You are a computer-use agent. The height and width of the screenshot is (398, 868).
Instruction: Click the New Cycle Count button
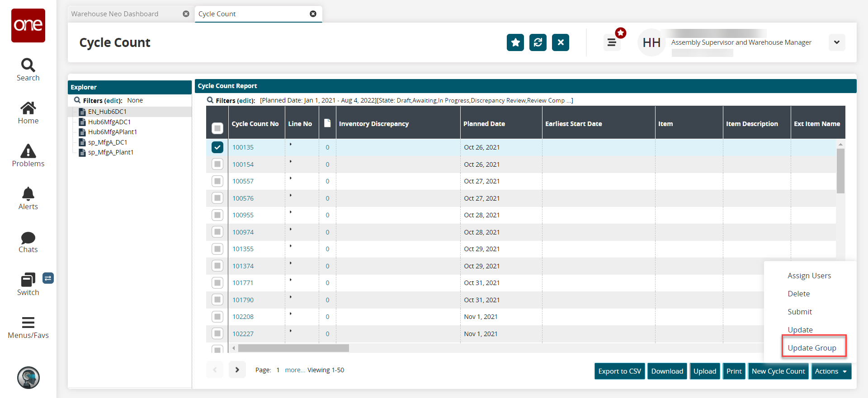[x=778, y=371]
